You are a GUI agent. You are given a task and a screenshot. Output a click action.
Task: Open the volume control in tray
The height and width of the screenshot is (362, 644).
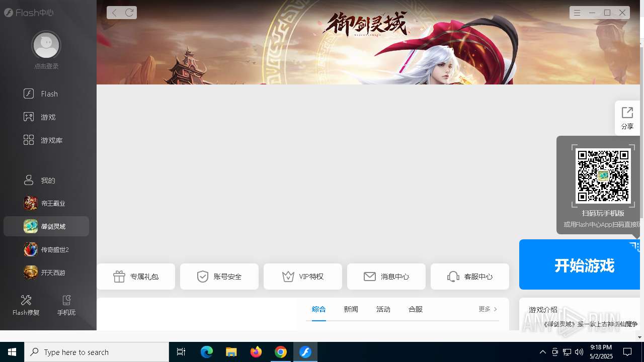pyautogui.click(x=579, y=352)
